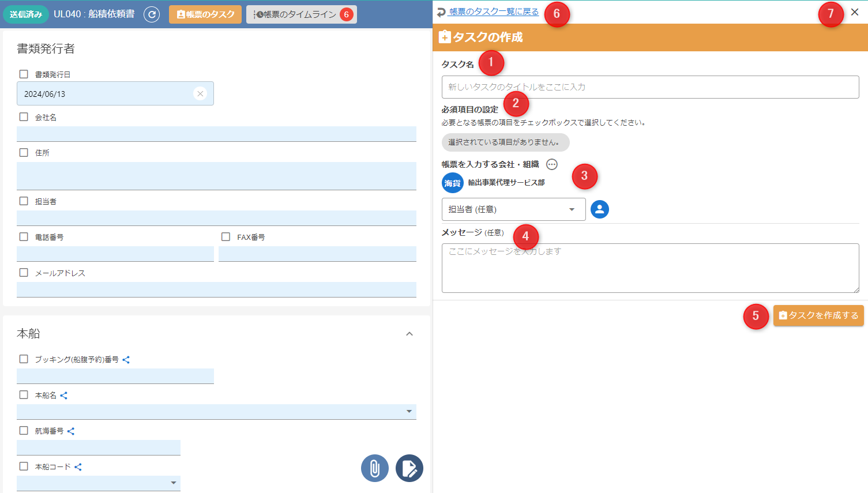Click share icon next to 本船名

pyautogui.click(x=64, y=396)
